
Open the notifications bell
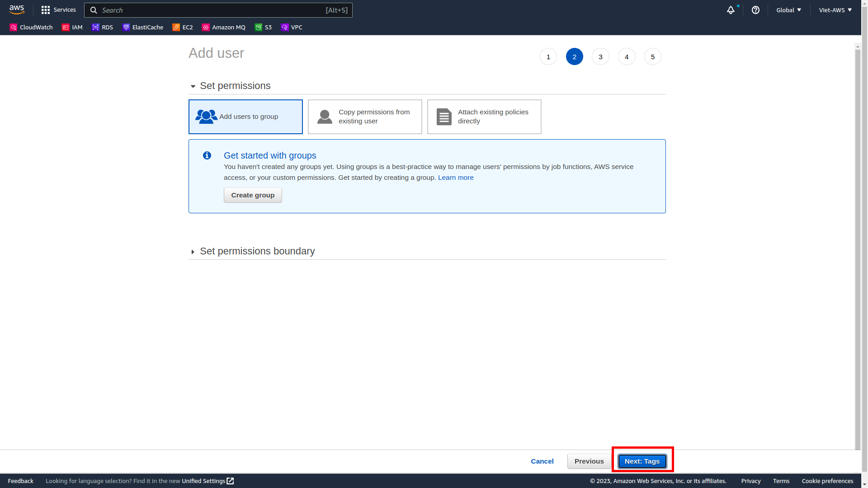(x=731, y=10)
